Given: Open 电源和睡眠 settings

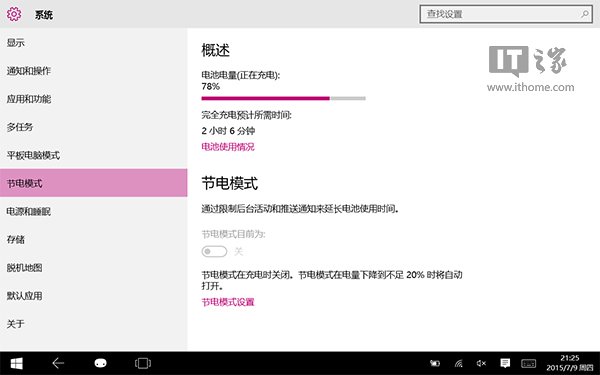Looking at the screenshot, I should click(x=94, y=211).
